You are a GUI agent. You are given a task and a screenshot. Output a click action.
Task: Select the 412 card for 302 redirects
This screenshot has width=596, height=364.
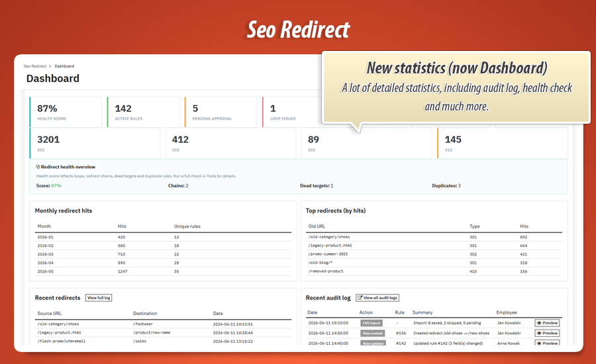(230, 143)
